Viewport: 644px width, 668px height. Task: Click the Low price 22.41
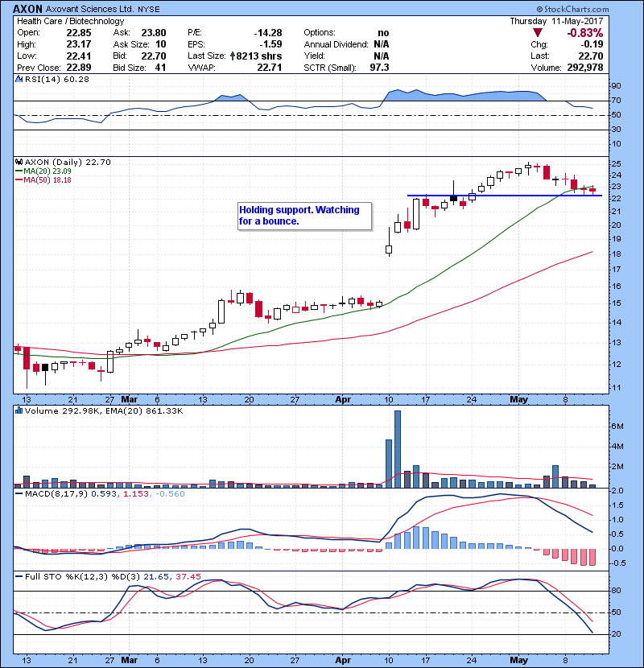tap(79, 56)
